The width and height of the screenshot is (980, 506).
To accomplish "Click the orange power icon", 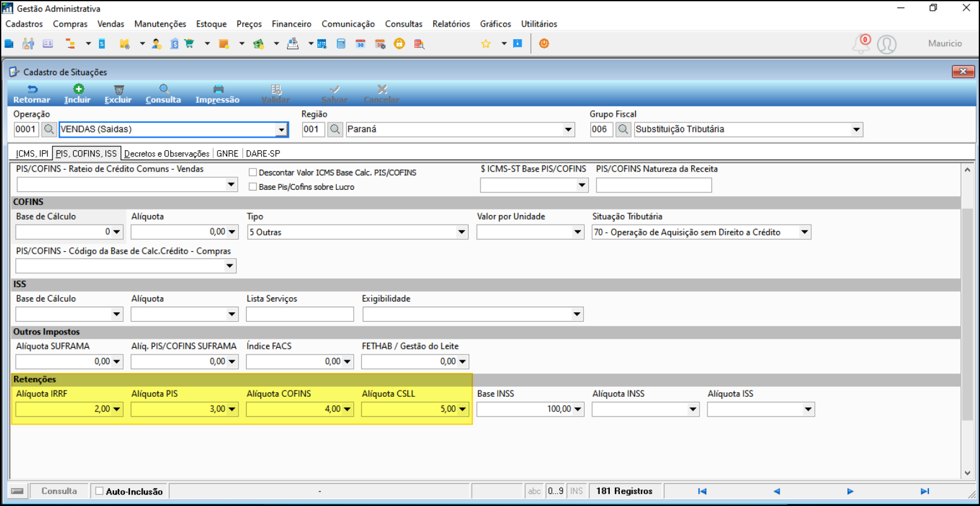I will [x=544, y=44].
